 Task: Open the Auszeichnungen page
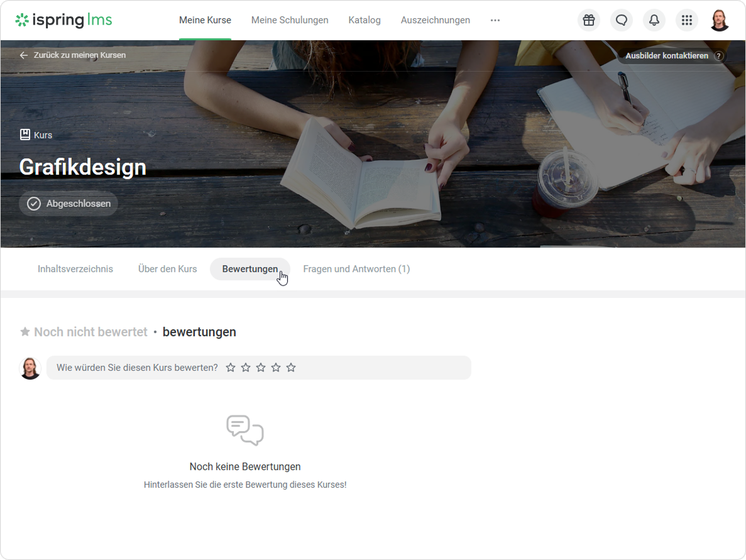[435, 20]
